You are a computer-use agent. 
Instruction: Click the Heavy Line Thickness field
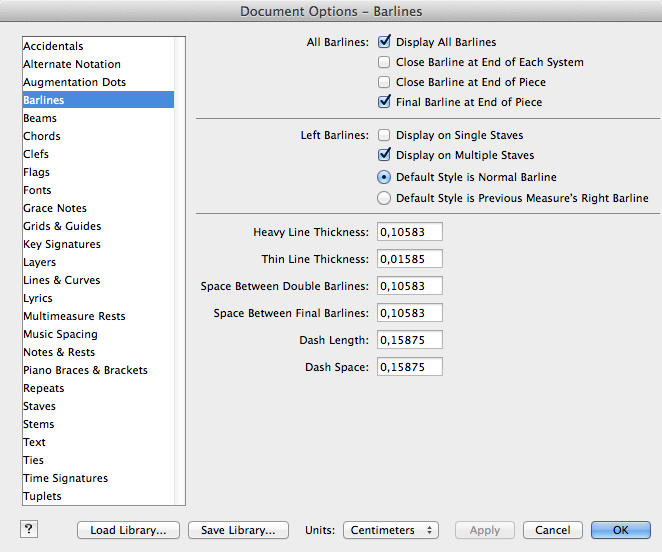409,232
